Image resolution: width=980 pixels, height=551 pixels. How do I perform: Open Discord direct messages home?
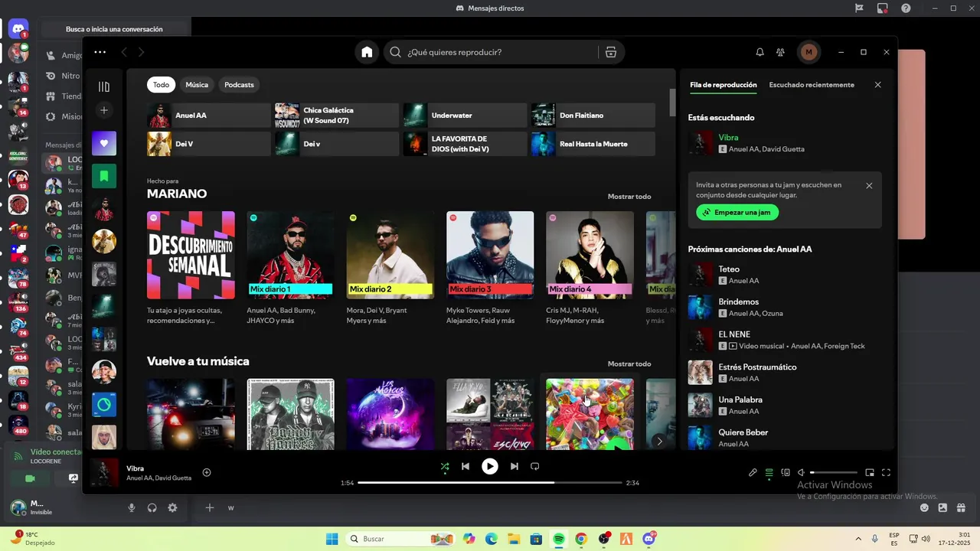18,29
